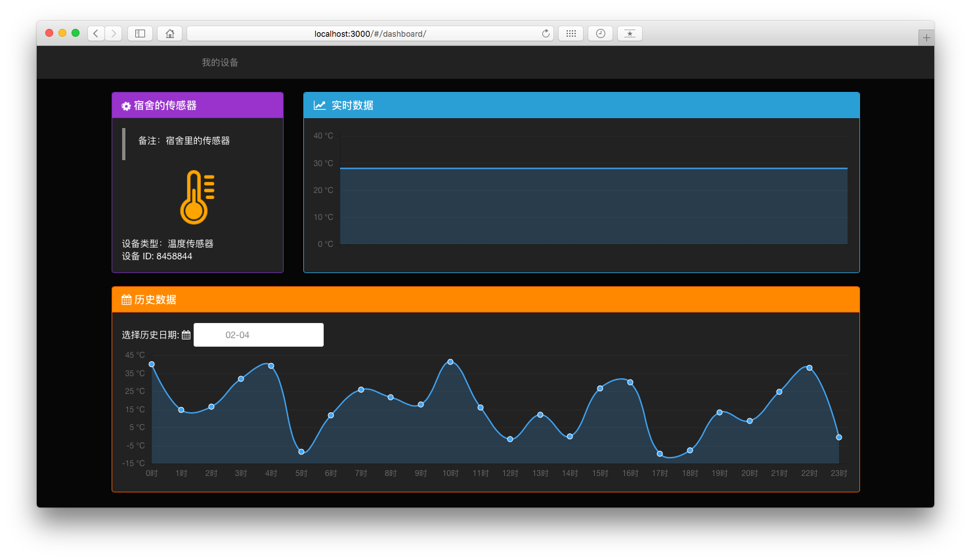Click the orange thermometer icon
The width and height of the screenshot is (971, 560).
198,197
